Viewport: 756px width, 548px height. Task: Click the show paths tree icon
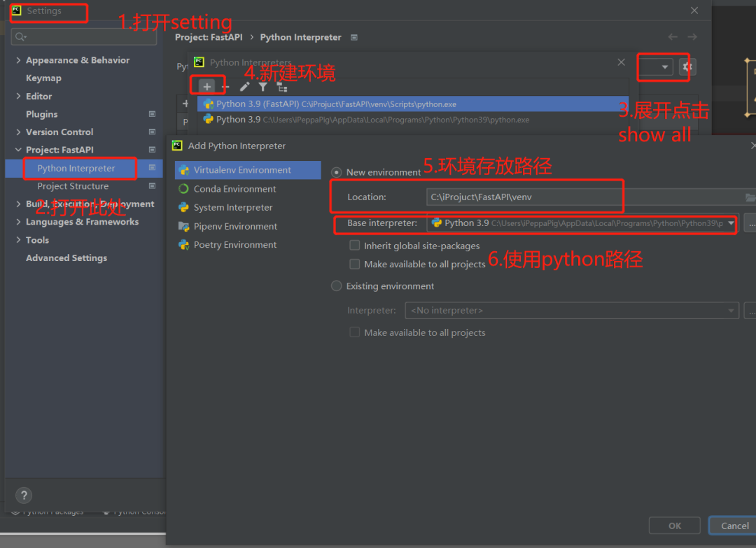(282, 87)
